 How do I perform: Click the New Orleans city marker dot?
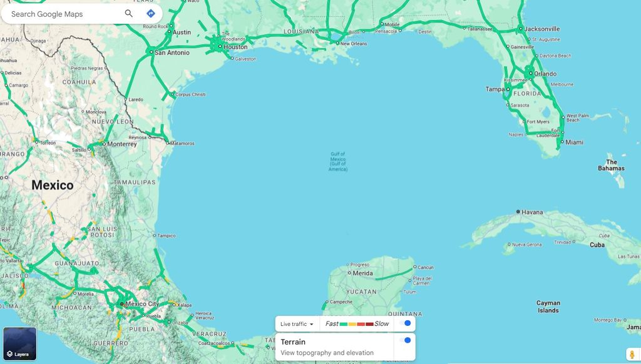click(x=337, y=44)
